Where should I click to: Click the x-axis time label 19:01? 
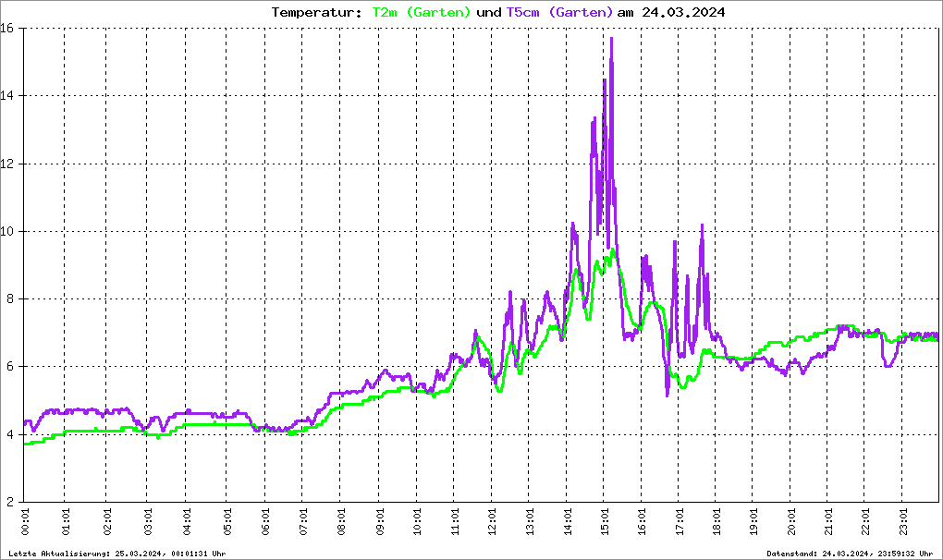pyautogui.click(x=753, y=521)
